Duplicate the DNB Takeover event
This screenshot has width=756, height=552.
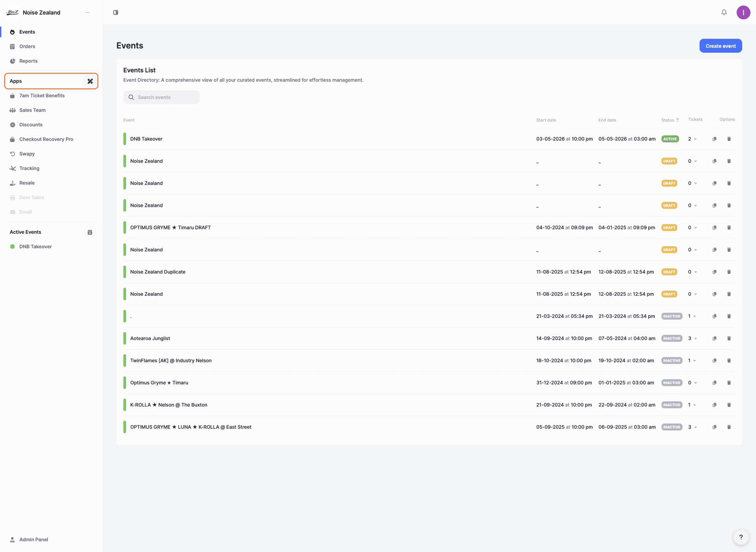(714, 139)
